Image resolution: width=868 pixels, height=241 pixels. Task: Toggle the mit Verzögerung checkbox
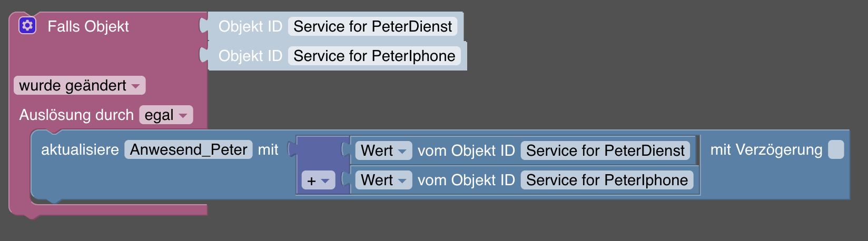click(x=836, y=149)
